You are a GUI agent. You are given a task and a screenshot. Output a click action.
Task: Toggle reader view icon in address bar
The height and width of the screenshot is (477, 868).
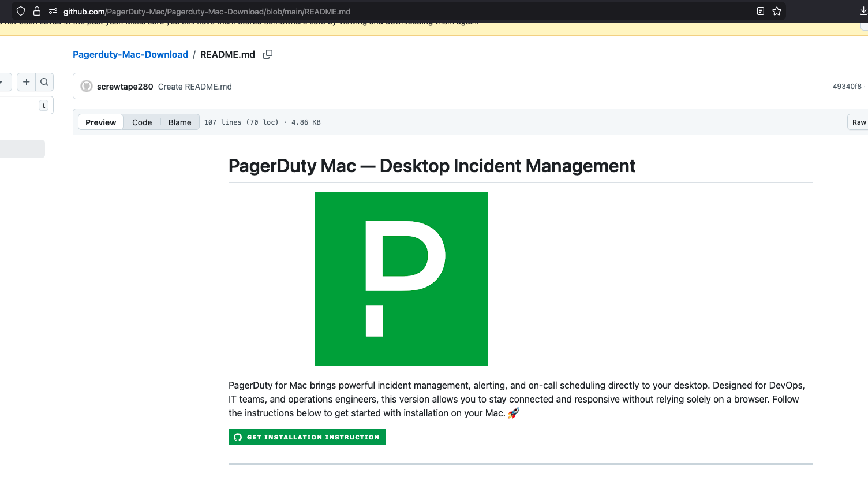tap(761, 11)
